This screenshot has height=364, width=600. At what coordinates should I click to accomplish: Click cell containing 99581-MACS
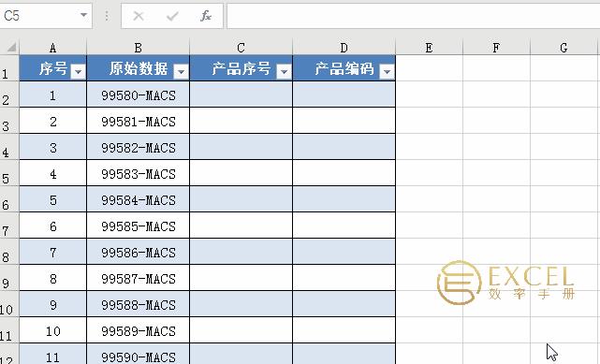point(139,121)
